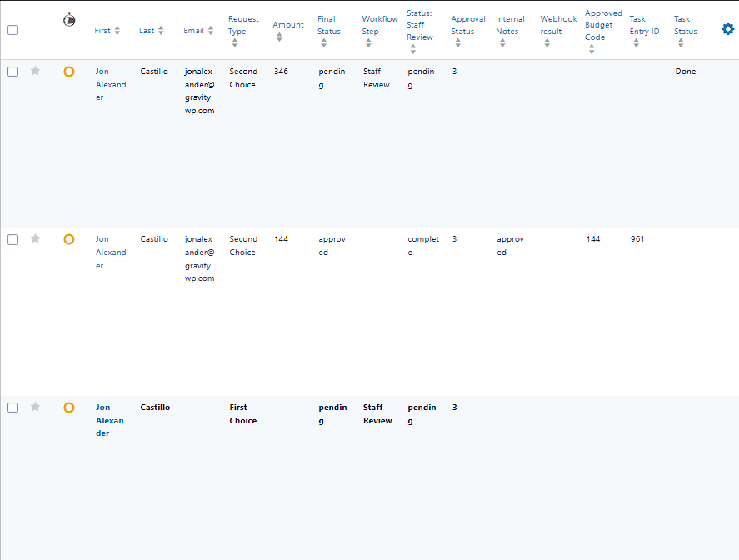Image resolution: width=739 pixels, height=560 pixels.
Task: Star the third First Choice entry
Action: 35,407
